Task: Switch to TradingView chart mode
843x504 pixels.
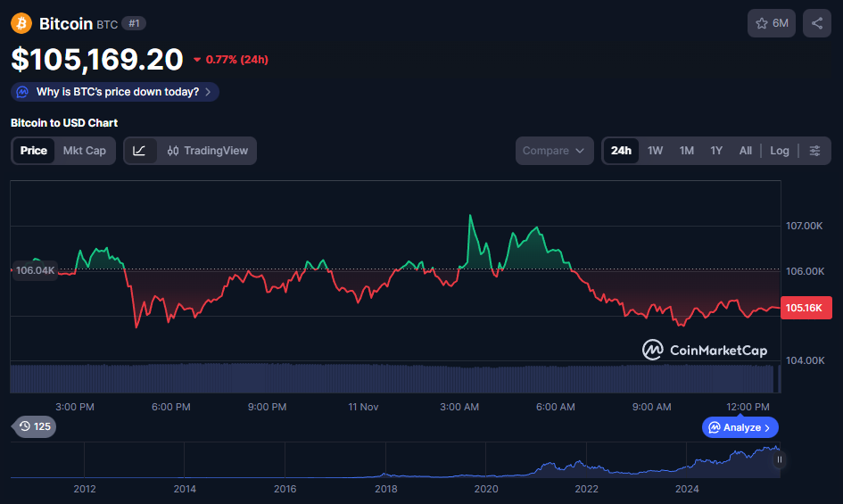Action: (x=208, y=151)
